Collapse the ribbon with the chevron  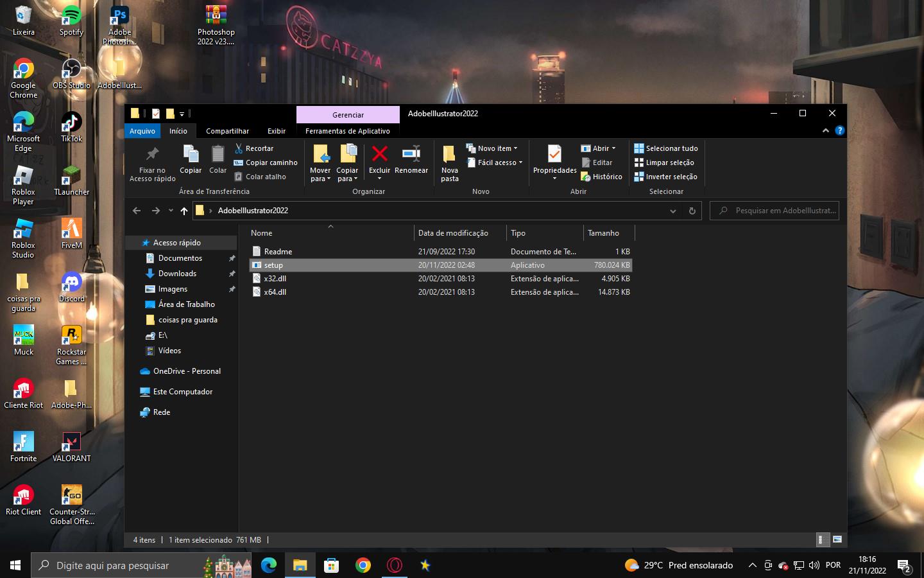pos(826,131)
